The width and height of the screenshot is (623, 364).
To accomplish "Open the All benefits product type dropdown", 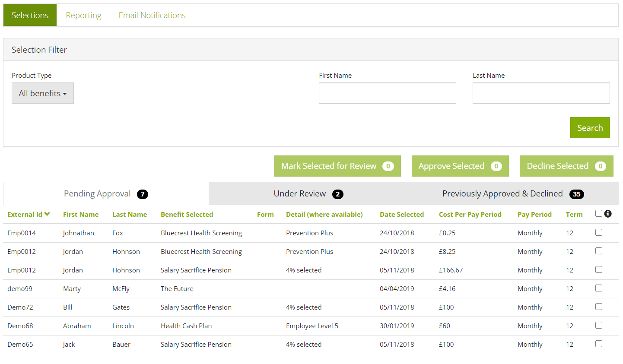I will pos(42,93).
